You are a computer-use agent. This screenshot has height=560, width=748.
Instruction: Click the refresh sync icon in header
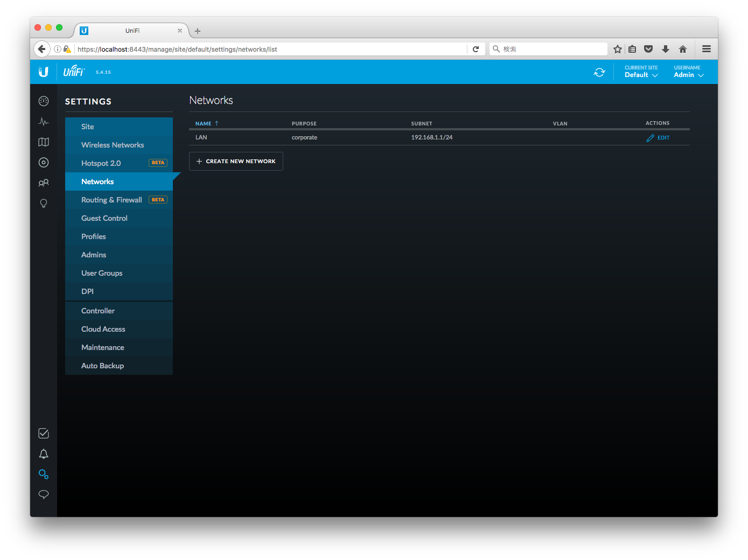coord(599,72)
